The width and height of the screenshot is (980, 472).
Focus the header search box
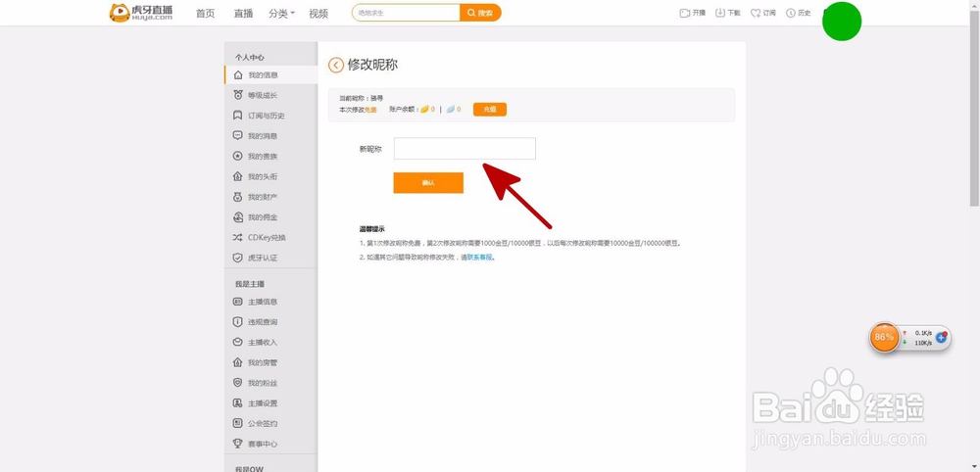[406, 13]
